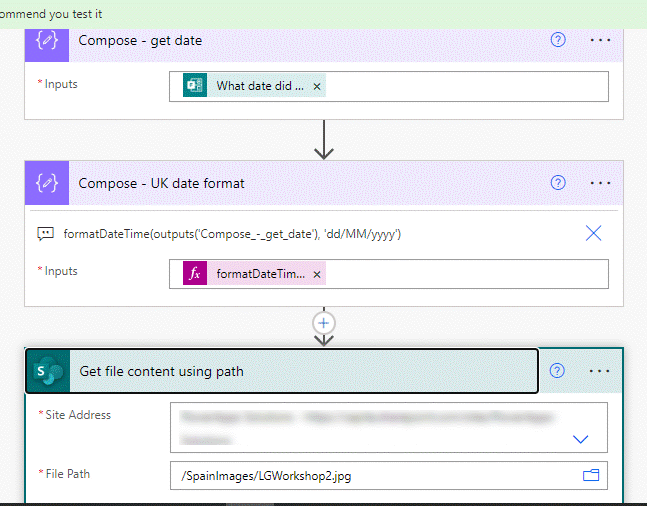The height and width of the screenshot is (506, 647).
Task: Remove the formatDateTime expression token
Action: [x=317, y=274]
